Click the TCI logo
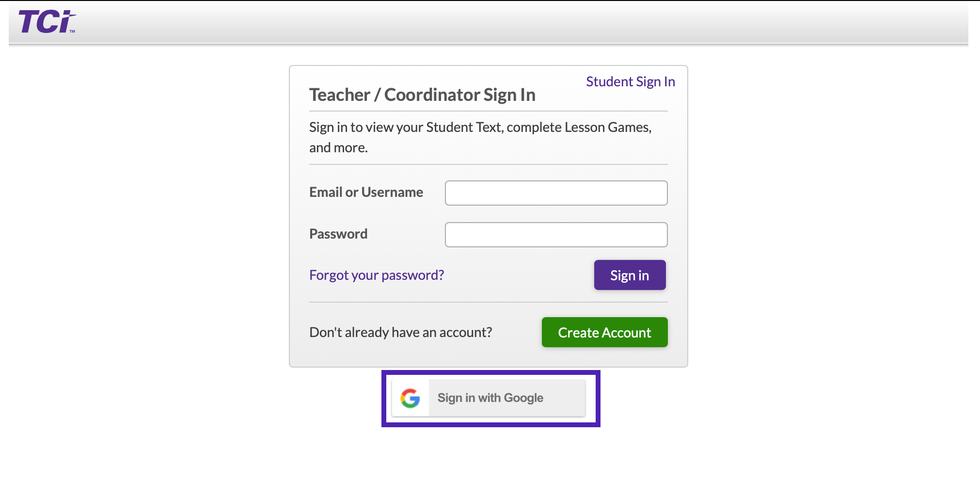The height and width of the screenshot is (483, 980). tap(45, 22)
